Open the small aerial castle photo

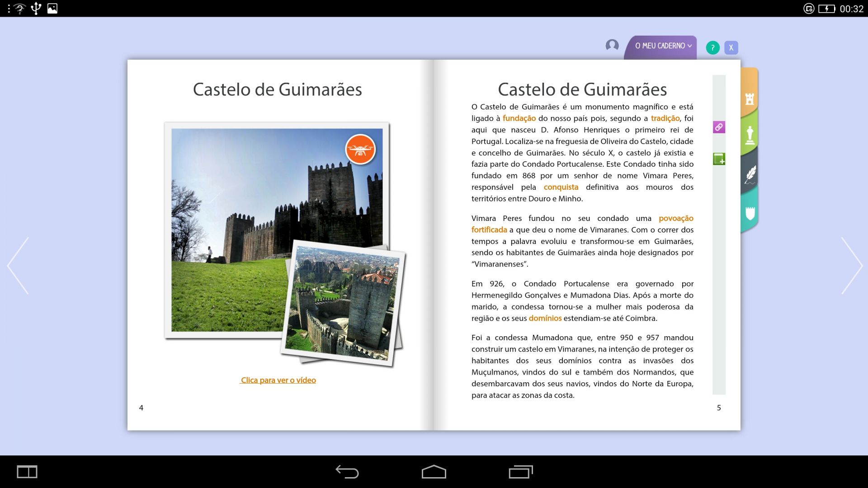[343, 304]
